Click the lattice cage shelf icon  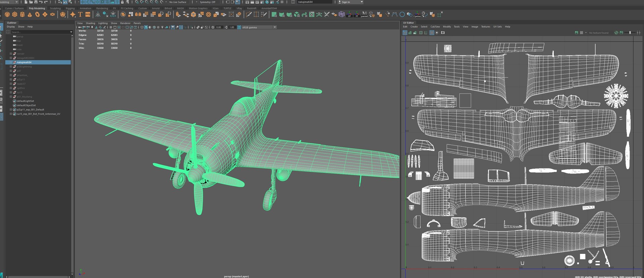(341, 14)
